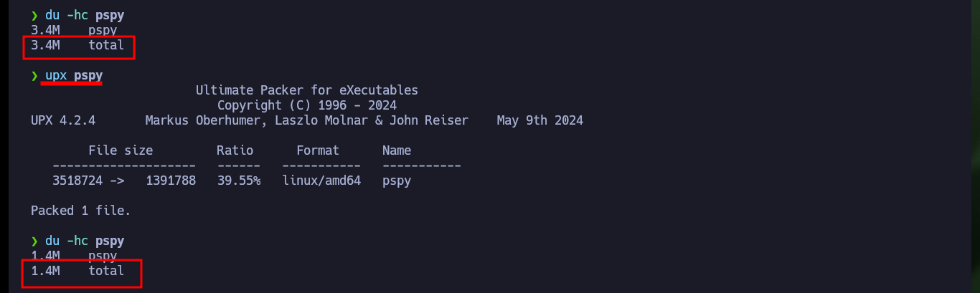Click the prompt arrow before upx
The width and height of the screenshot is (980, 293).
coord(34,75)
